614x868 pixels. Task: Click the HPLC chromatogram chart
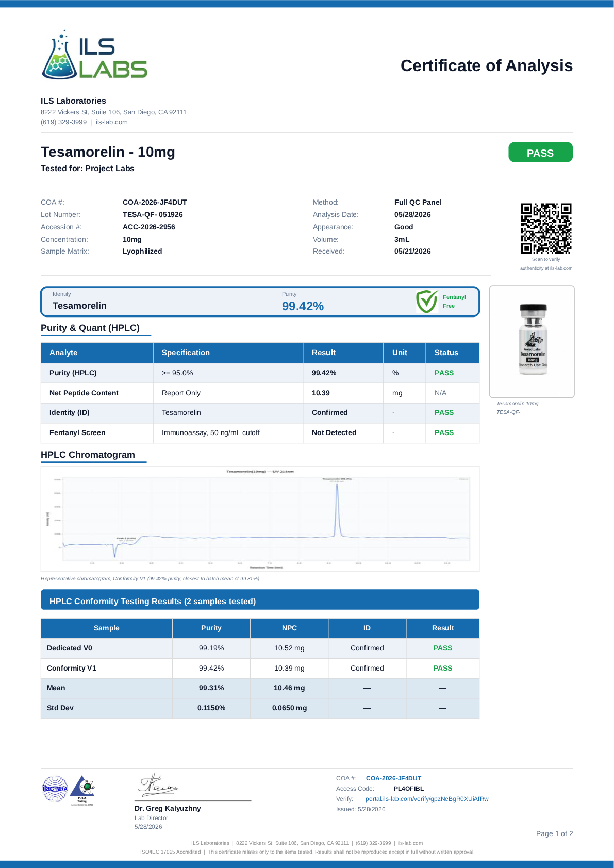pyautogui.click(x=260, y=519)
